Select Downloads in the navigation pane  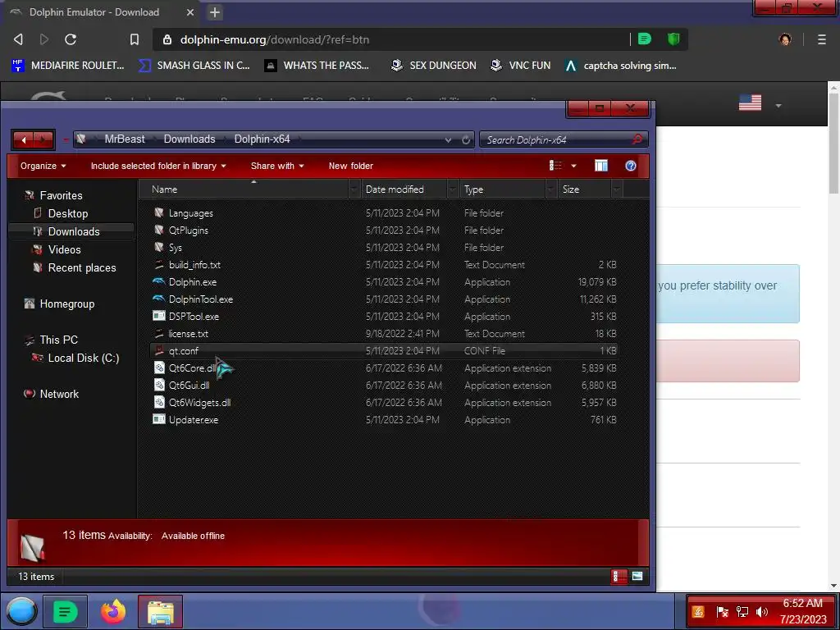(x=73, y=231)
